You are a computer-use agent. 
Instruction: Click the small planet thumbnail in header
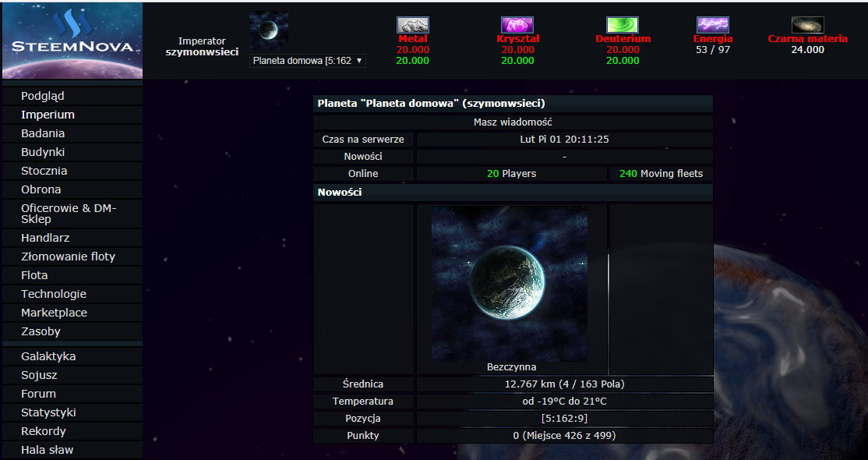click(269, 31)
